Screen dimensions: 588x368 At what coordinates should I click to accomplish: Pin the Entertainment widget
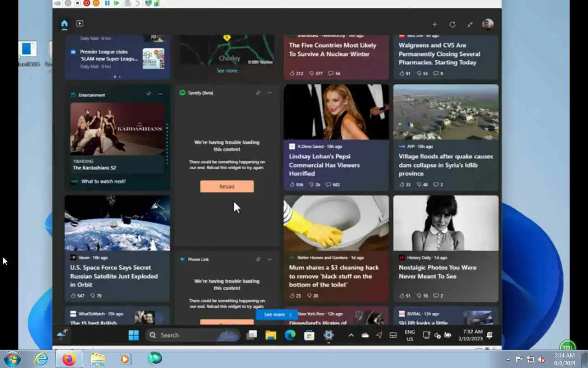[x=149, y=94]
